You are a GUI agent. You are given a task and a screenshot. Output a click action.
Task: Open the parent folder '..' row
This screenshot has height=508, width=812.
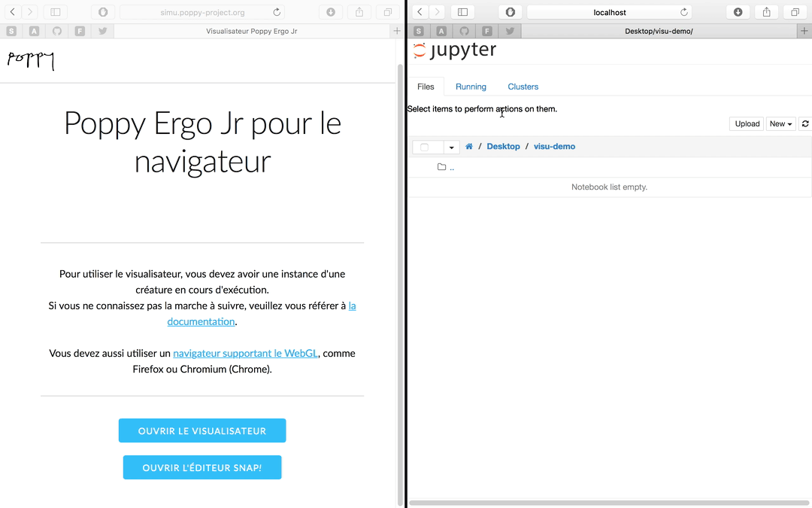point(610,167)
